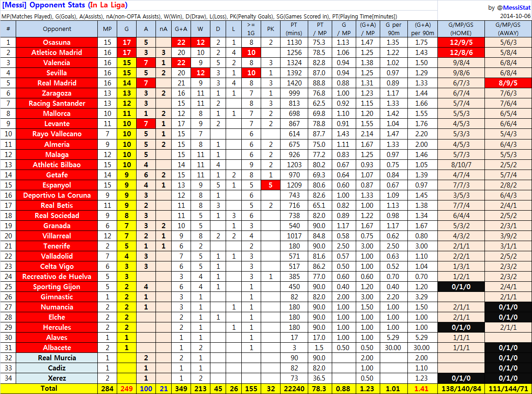Select Atletico Madrid home stat 12/8/6

pos(461,53)
